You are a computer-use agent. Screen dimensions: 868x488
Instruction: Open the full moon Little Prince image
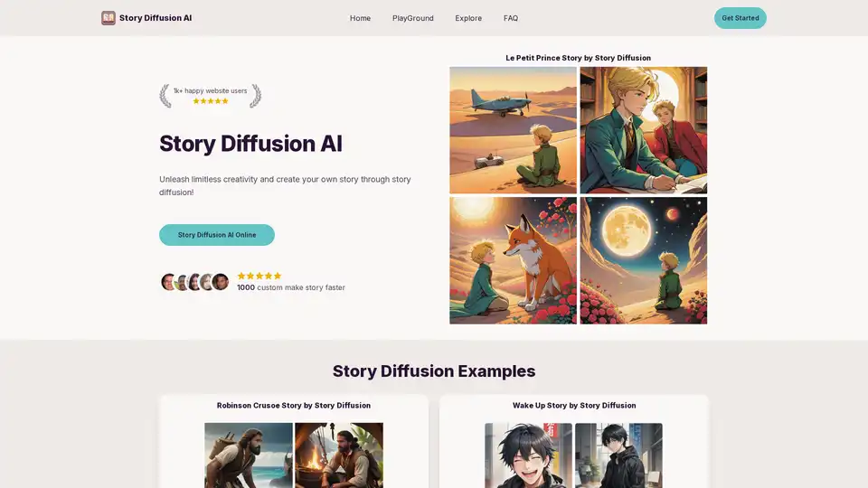pos(643,260)
